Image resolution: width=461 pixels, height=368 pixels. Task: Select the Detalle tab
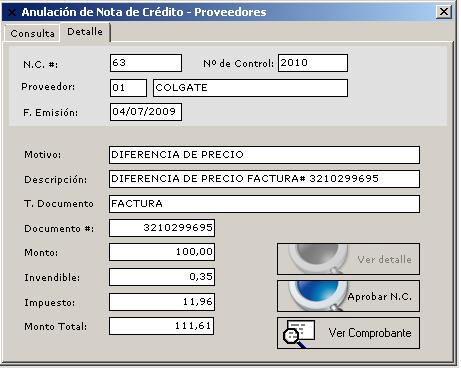(85, 32)
